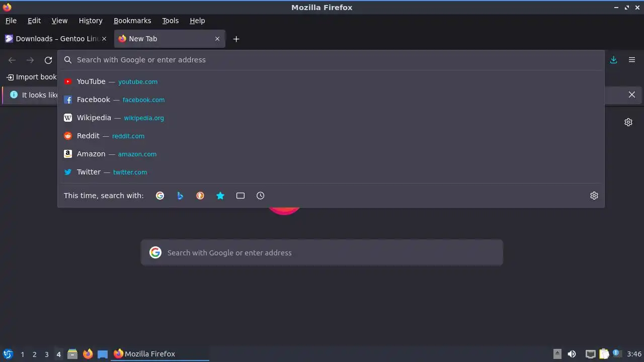Launch the file manager from taskbar
Screen dimensions: 644x362
click(x=72, y=354)
